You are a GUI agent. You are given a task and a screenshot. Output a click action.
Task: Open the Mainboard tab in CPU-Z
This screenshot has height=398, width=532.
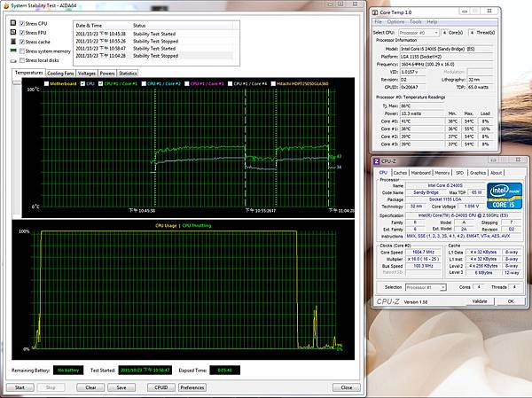(x=420, y=173)
